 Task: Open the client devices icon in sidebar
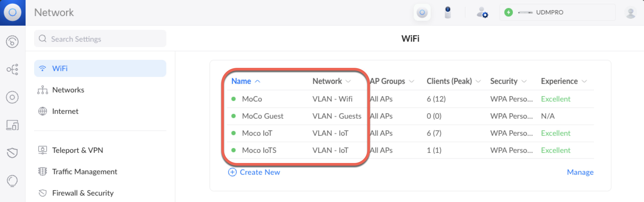[x=12, y=125]
